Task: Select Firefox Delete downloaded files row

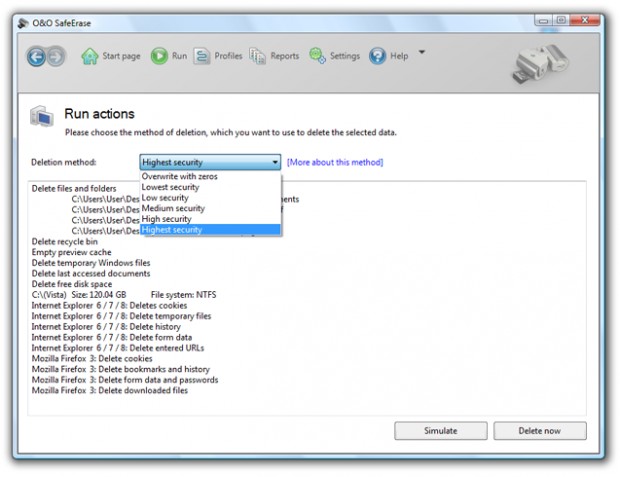Action: (110, 391)
